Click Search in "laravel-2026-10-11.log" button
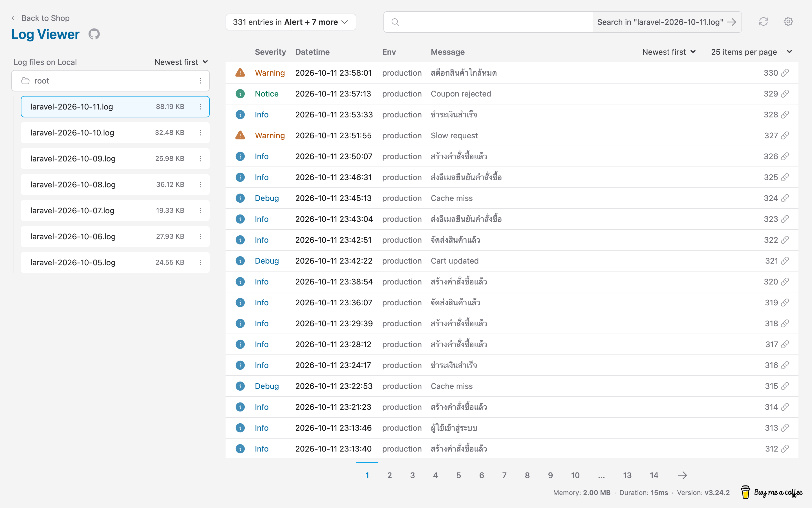 click(x=667, y=22)
